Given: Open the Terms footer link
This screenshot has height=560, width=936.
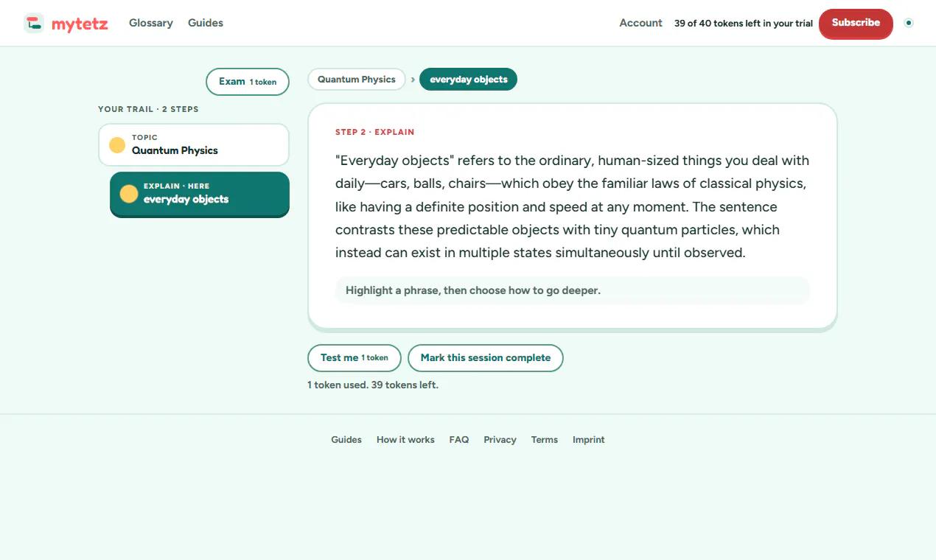Looking at the screenshot, I should click(x=545, y=440).
